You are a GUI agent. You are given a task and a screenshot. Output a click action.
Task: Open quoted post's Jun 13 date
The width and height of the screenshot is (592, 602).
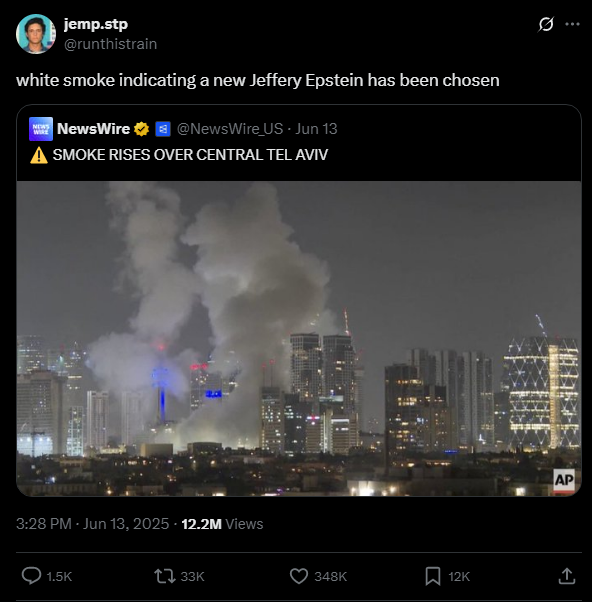point(316,129)
